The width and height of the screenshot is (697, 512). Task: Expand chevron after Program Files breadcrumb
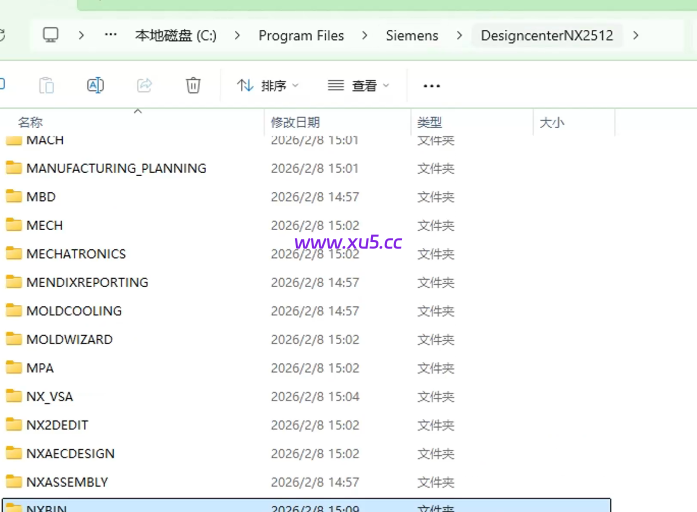tap(365, 35)
